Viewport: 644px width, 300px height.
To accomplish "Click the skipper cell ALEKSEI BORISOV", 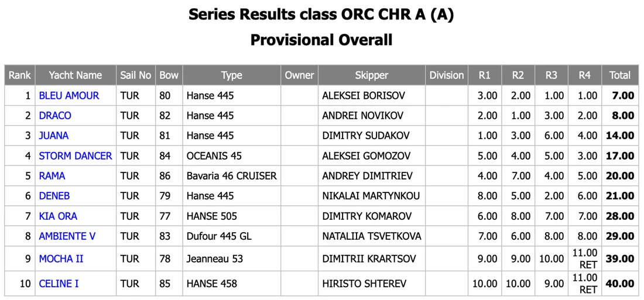I will pos(364,96).
